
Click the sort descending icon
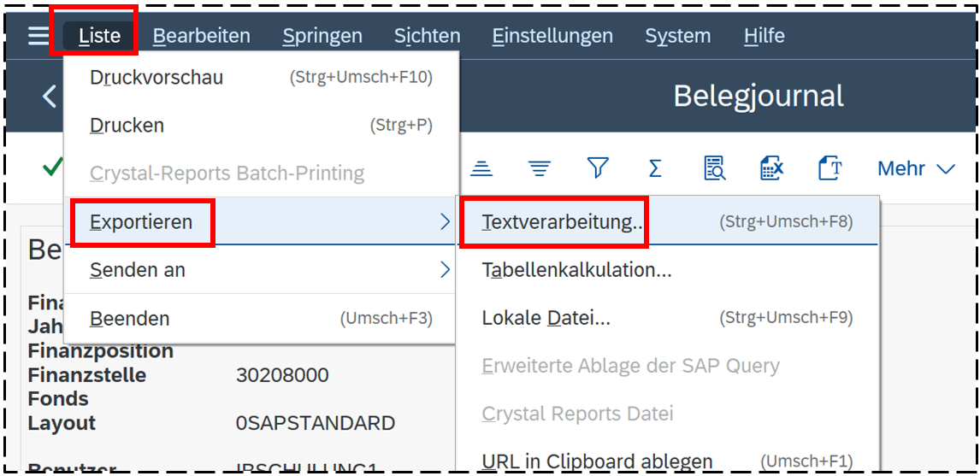(x=539, y=168)
